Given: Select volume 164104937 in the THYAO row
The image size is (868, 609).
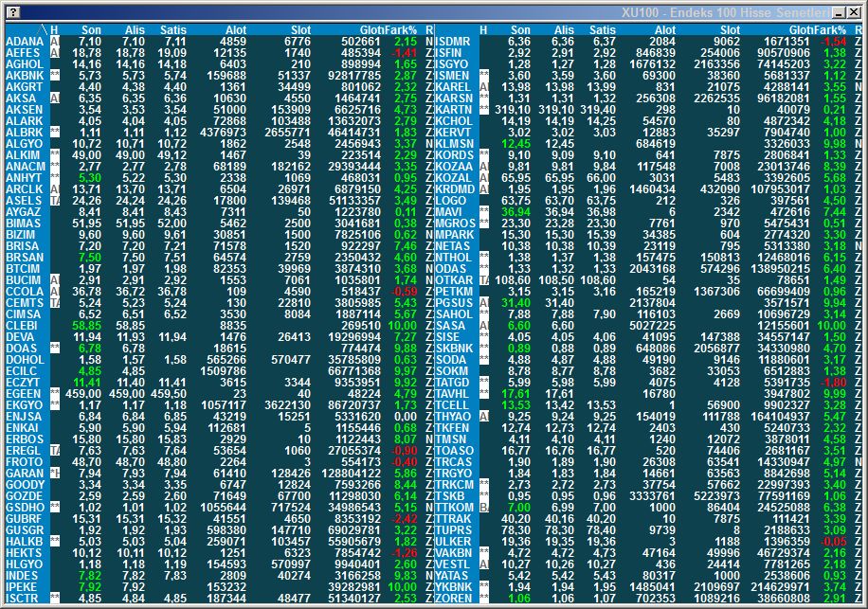Looking at the screenshot, I should pos(780,417).
